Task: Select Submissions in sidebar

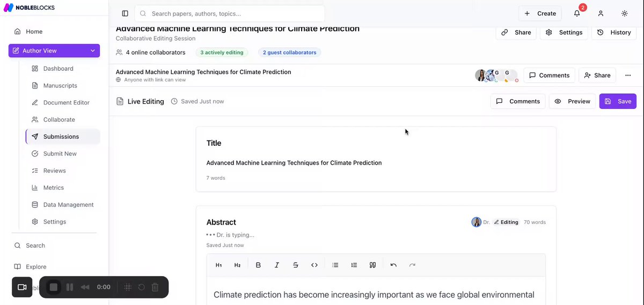Action: click(63, 137)
